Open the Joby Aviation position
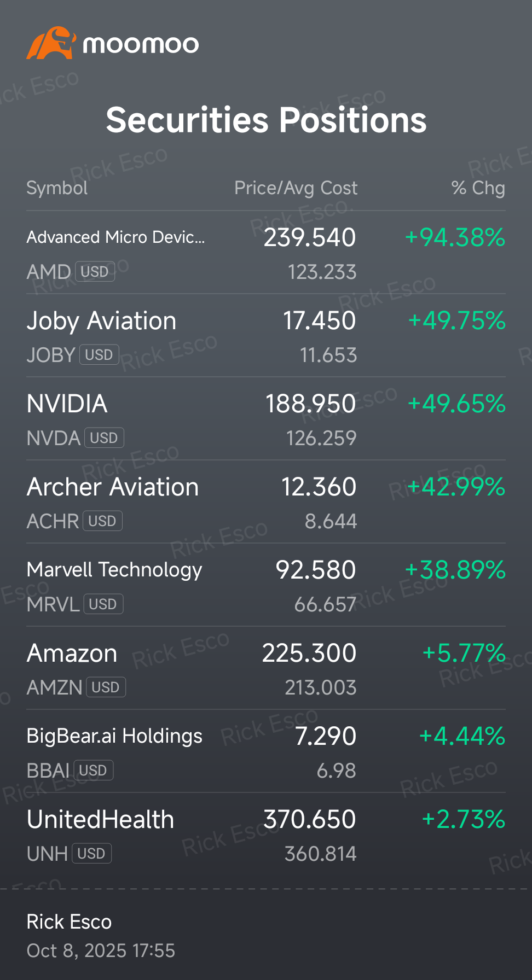This screenshot has height=980, width=532. click(101, 321)
